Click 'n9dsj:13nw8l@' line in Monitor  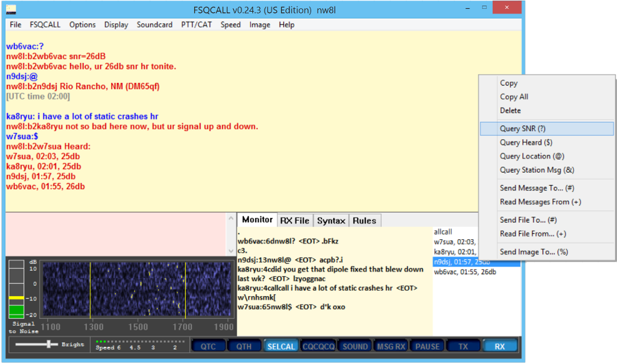[x=290, y=260]
